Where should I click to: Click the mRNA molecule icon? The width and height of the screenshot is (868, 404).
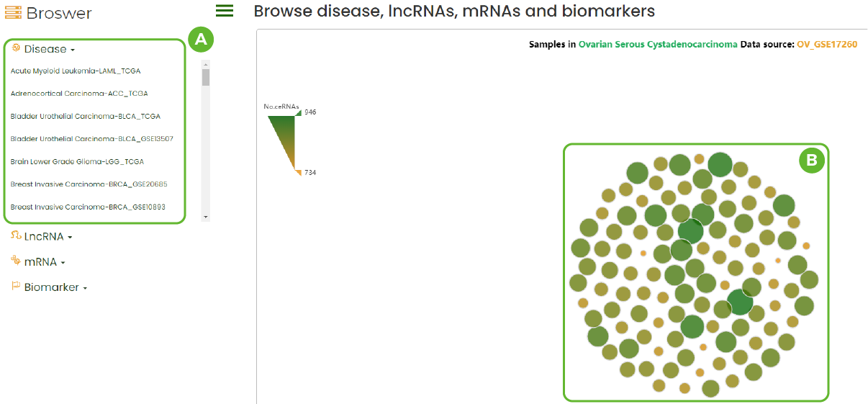click(x=16, y=261)
